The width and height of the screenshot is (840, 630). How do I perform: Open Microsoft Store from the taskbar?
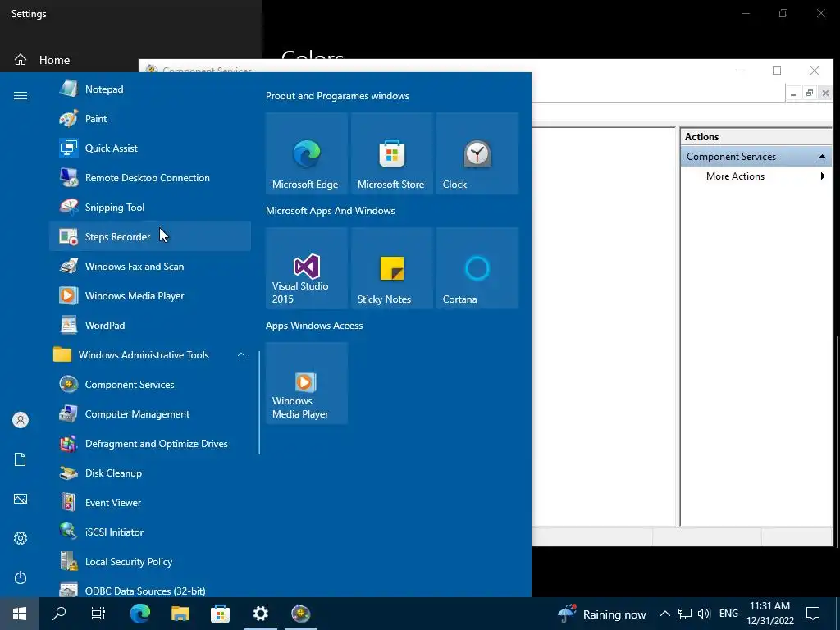click(220, 614)
